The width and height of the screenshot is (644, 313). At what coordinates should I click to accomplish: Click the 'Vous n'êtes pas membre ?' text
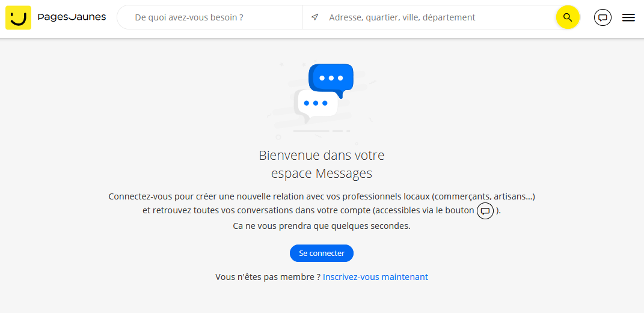(268, 277)
